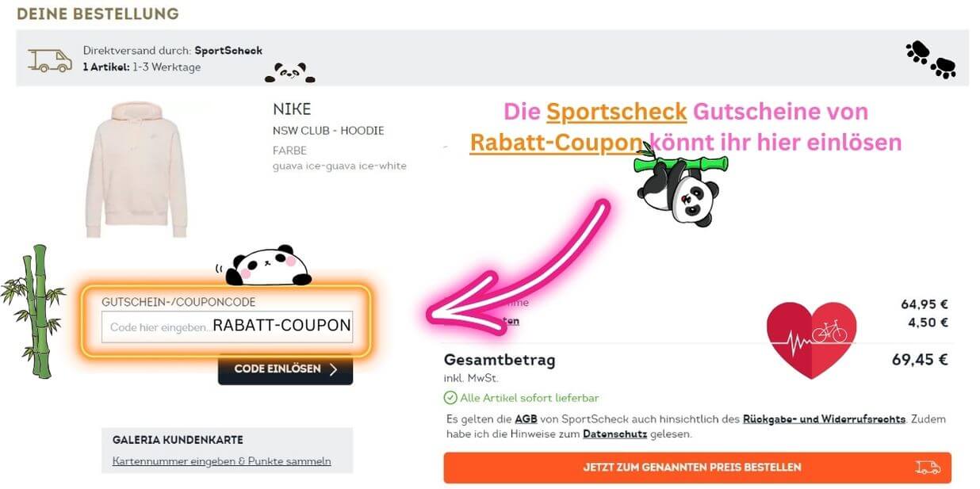Click the paw prints icon in header bar

tap(931, 59)
